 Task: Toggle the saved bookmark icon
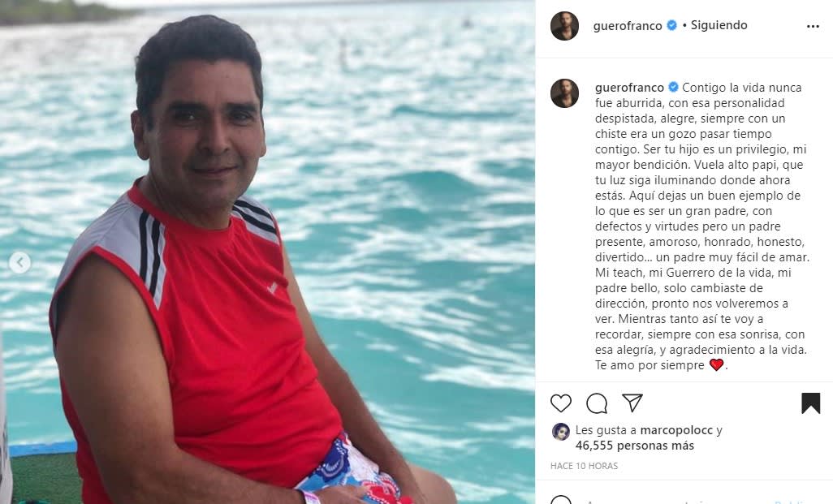point(811,403)
